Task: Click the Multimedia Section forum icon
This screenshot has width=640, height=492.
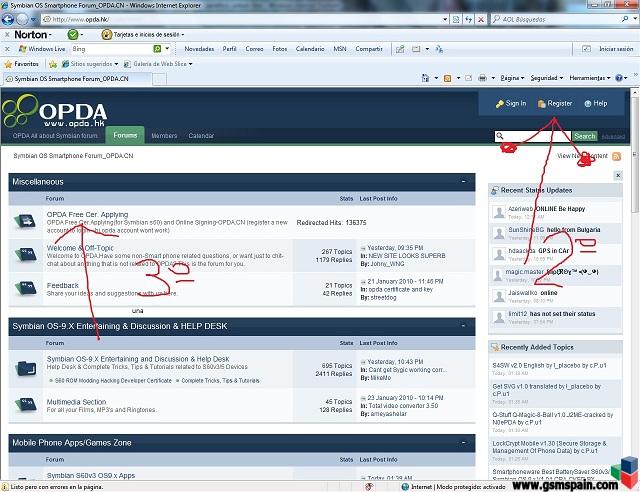Action: click(x=25, y=404)
